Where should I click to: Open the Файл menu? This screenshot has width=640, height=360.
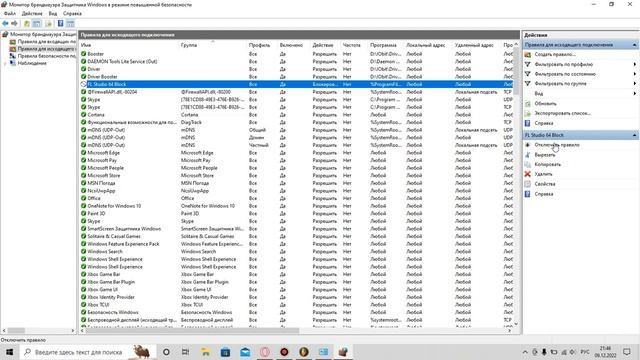10,13
